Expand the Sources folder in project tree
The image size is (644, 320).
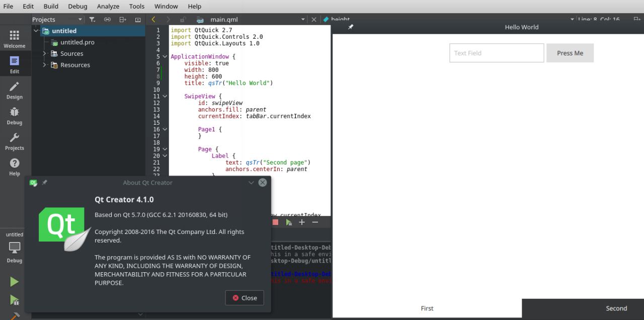(44, 53)
